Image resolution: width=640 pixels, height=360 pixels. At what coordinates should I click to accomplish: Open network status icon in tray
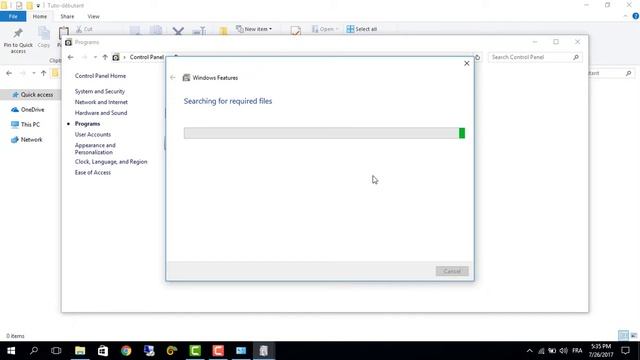tap(541, 351)
